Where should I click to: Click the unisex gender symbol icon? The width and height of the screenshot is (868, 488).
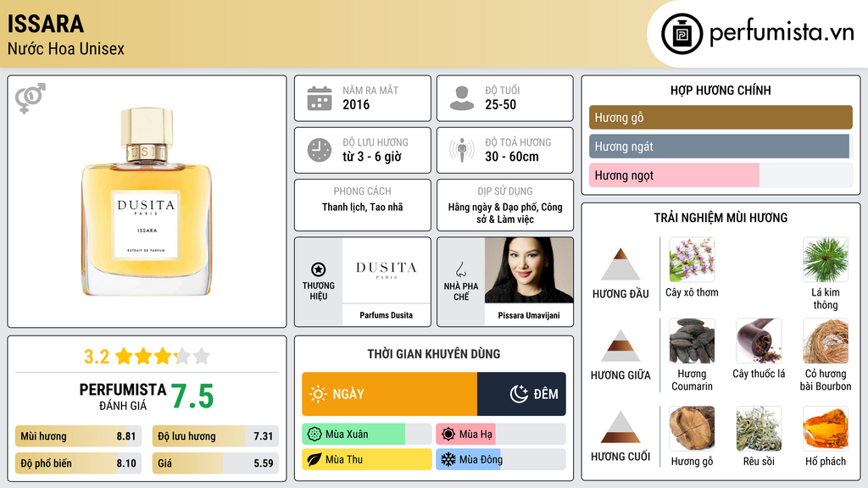point(31,98)
